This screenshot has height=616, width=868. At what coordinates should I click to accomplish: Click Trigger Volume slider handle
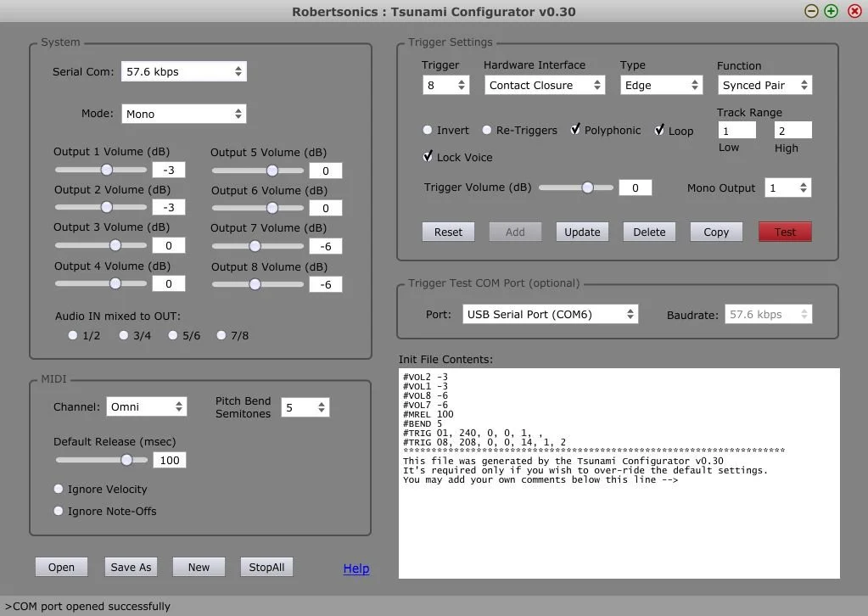[587, 188]
